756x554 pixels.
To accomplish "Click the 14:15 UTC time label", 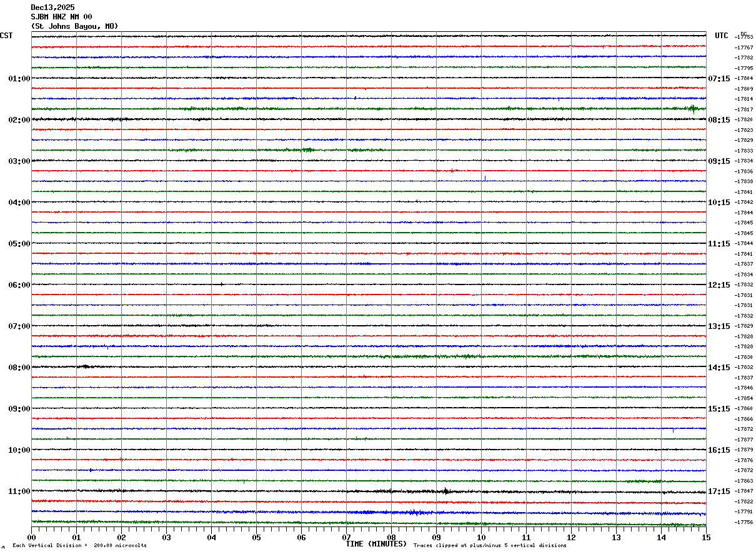I will point(719,368).
